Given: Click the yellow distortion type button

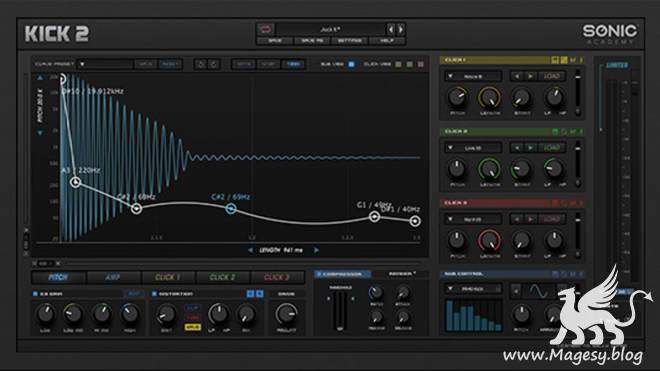Looking at the screenshot, I should coord(192,327).
